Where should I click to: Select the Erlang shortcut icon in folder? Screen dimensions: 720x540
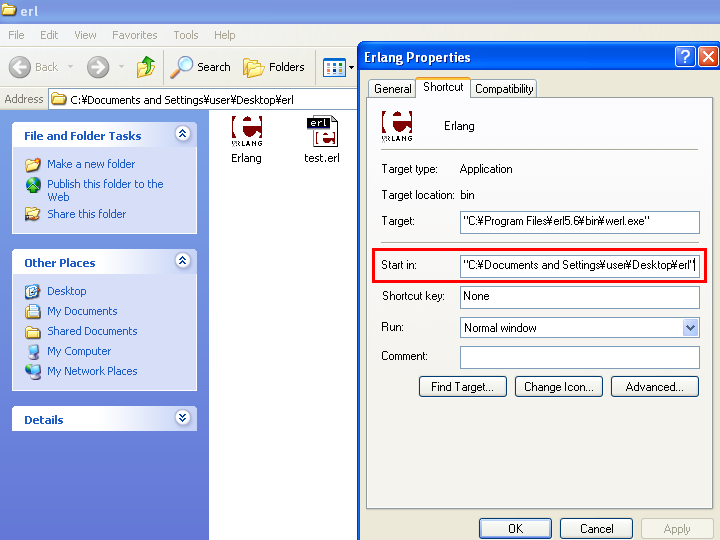tap(247, 131)
